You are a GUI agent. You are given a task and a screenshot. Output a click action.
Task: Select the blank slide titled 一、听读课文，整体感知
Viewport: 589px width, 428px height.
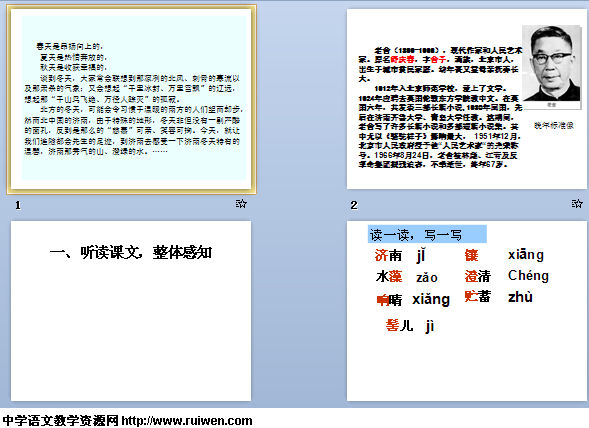(131, 311)
